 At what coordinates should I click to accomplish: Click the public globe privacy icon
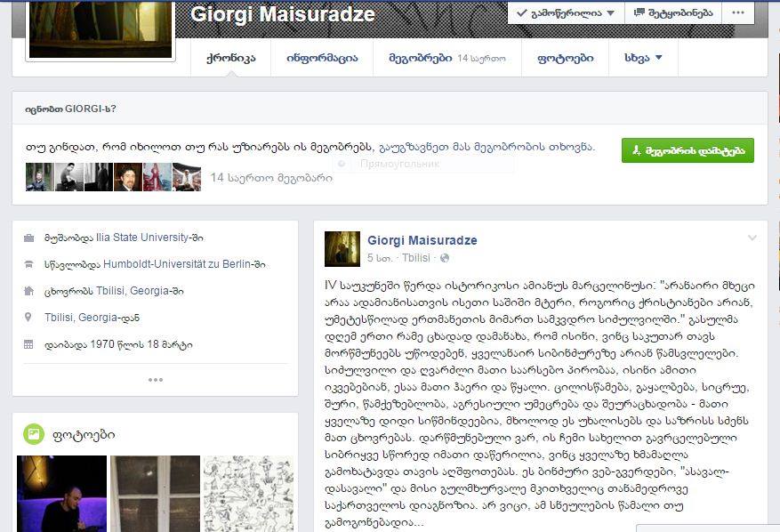click(445, 258)
